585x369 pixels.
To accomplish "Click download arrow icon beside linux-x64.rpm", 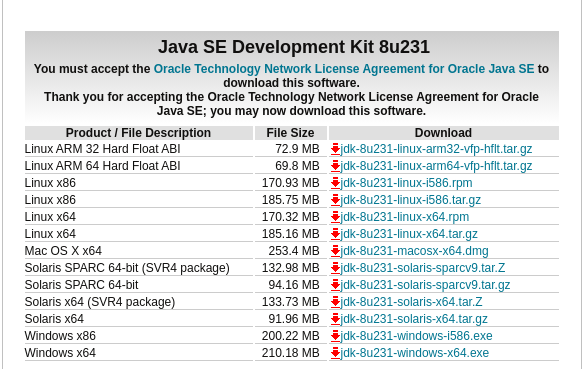I will (x=335, y=217).
